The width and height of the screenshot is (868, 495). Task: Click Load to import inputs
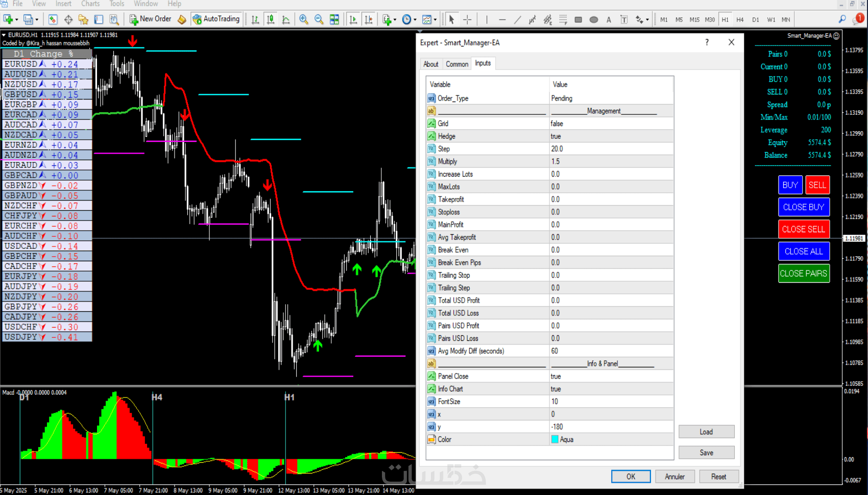click(707, 432)
